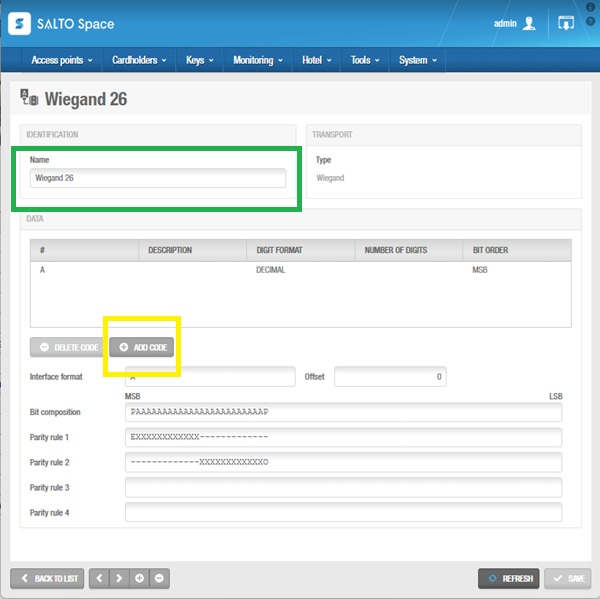
Task: Click the download monitor icon in header
Action: coord(566,23)
